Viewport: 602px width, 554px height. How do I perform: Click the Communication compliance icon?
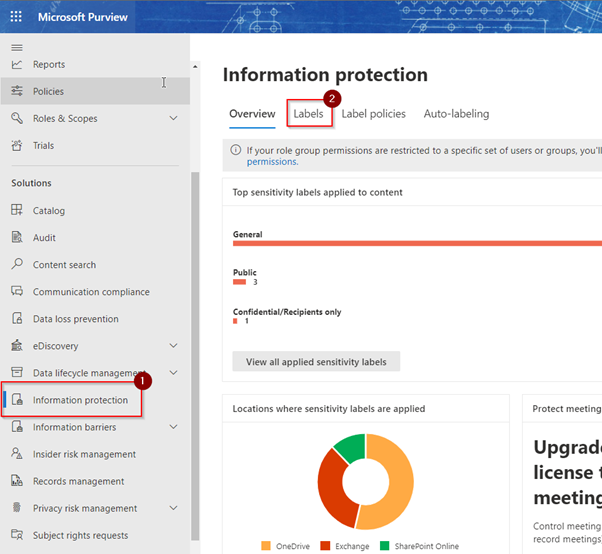16,292
